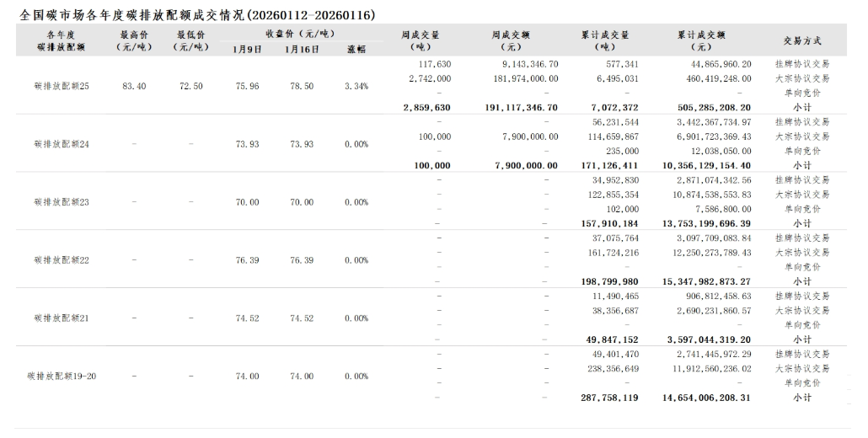This screenshot has width=868, height=438.
Task: Select the 碳排放配额25 row label
Action: pyautogui.click(x=62, y=86)
